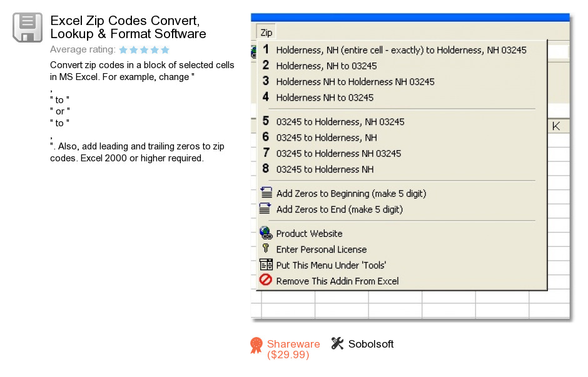Image resolution: width=588 pixels, height=377 pixels.
Task: Select Add Zeros to Beginning (make 5 digit)
Action: [x=402, y=193]
